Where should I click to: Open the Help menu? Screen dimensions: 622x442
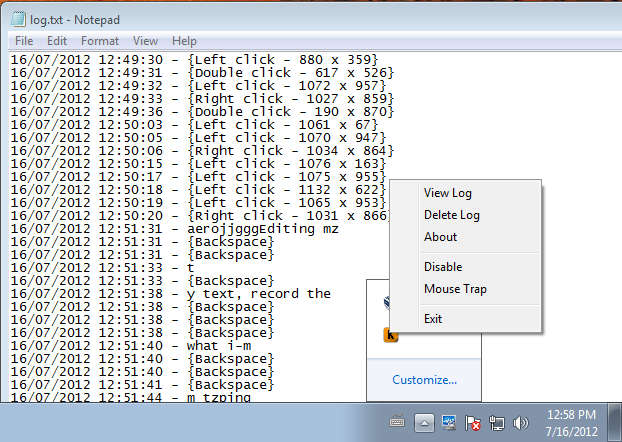[184, 41]
